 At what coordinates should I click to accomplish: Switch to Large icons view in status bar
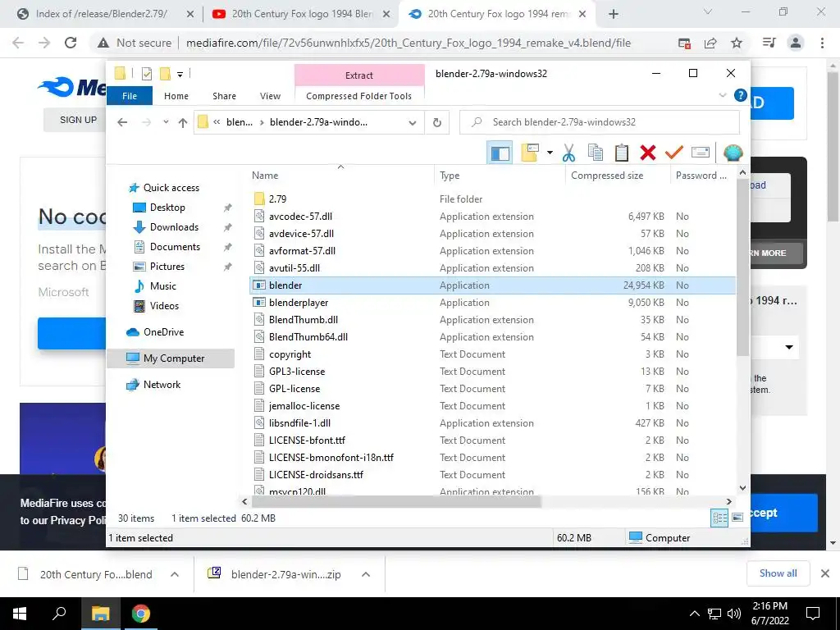[737, 518]
